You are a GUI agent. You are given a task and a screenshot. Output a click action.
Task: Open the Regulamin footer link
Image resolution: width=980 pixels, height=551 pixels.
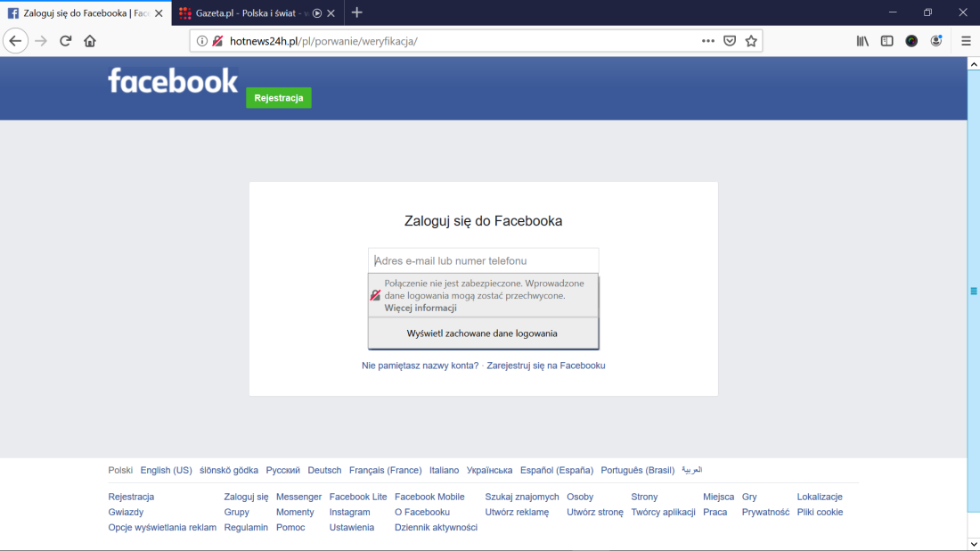pos(246,527)
